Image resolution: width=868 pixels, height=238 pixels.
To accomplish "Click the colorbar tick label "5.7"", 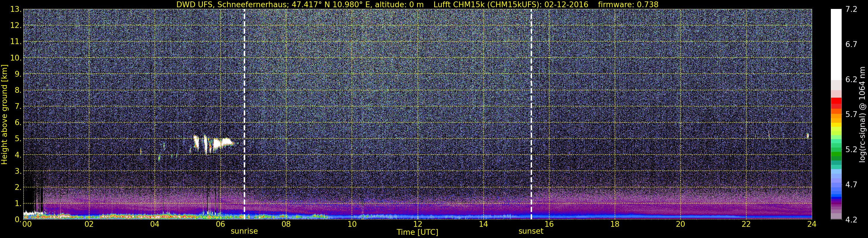I will click(852, 115).
